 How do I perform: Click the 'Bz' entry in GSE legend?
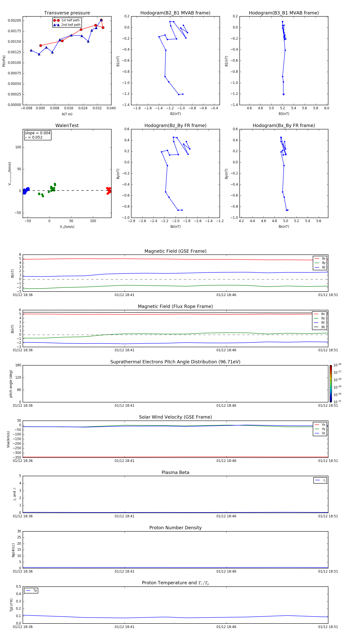(x=320, y=267)
